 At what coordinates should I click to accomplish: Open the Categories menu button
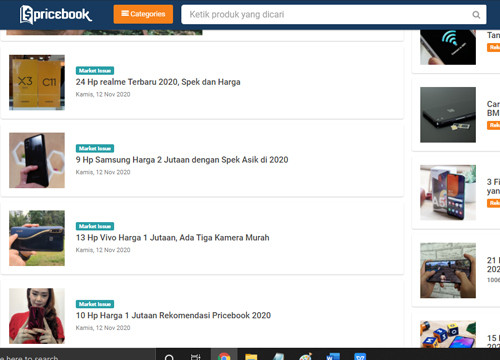pos(143,14)
